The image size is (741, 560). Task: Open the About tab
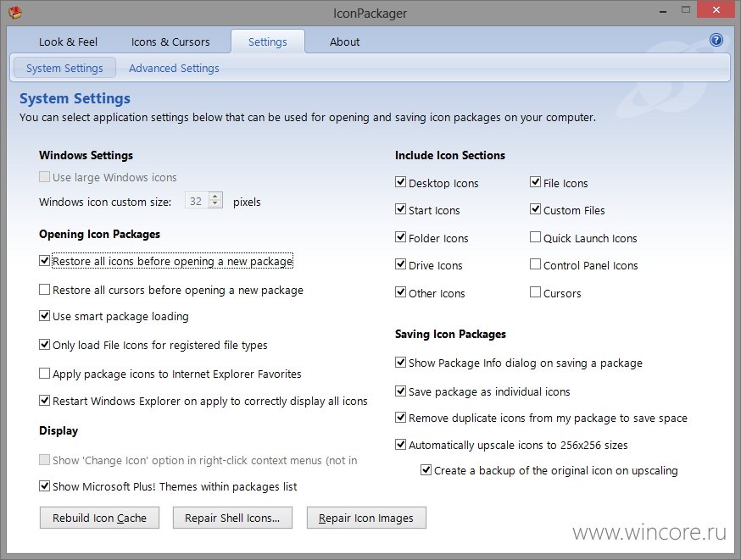click(x=344, y=42)
